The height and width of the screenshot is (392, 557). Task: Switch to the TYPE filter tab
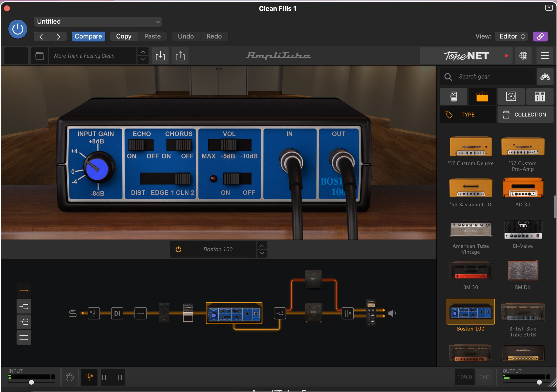click(468, 115)
